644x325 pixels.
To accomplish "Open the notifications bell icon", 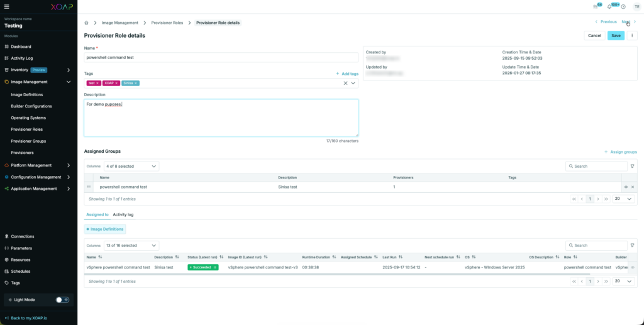I will 609,6.
